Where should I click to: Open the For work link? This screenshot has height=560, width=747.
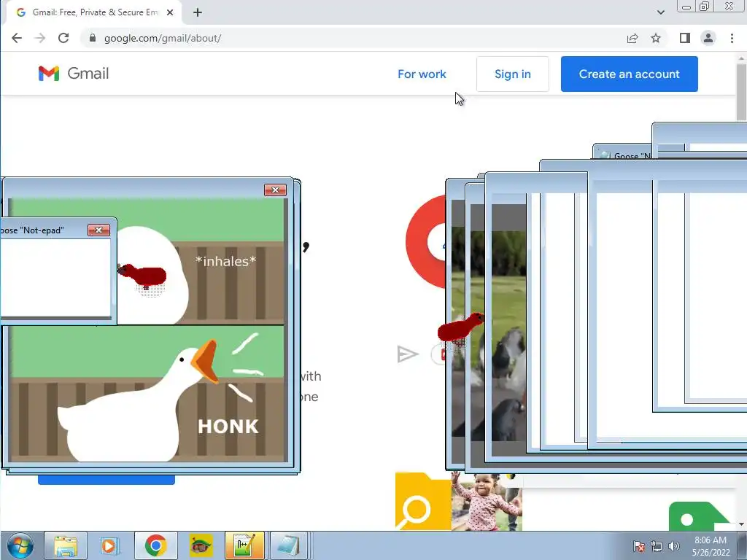[x=422, y=74]
